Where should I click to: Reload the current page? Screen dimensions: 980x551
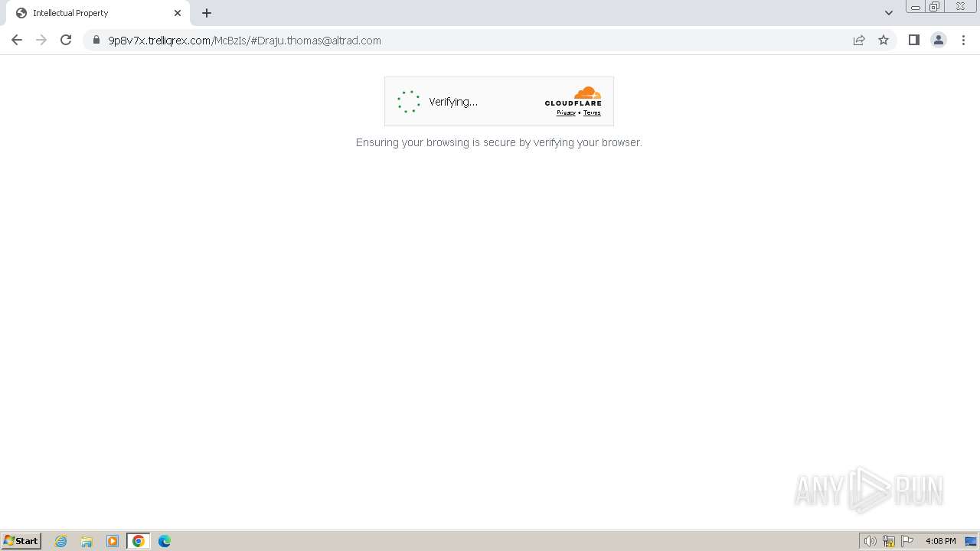(66, 40)
